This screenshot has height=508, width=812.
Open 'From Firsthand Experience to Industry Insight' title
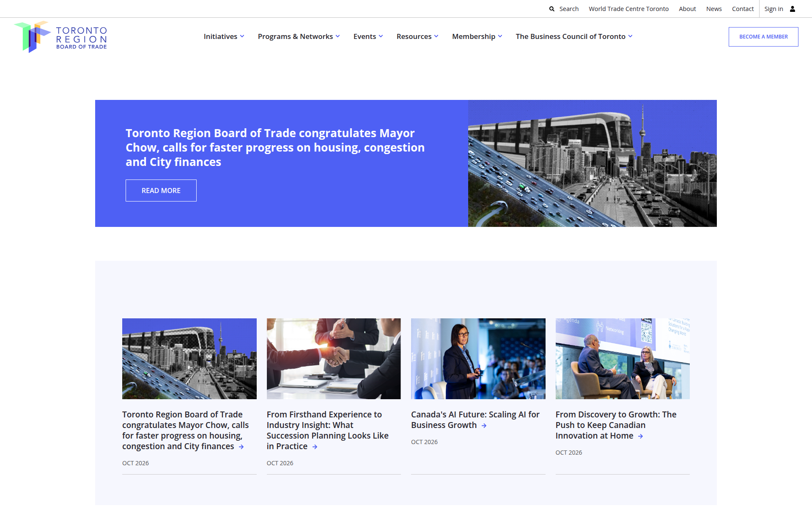(327, 431)
